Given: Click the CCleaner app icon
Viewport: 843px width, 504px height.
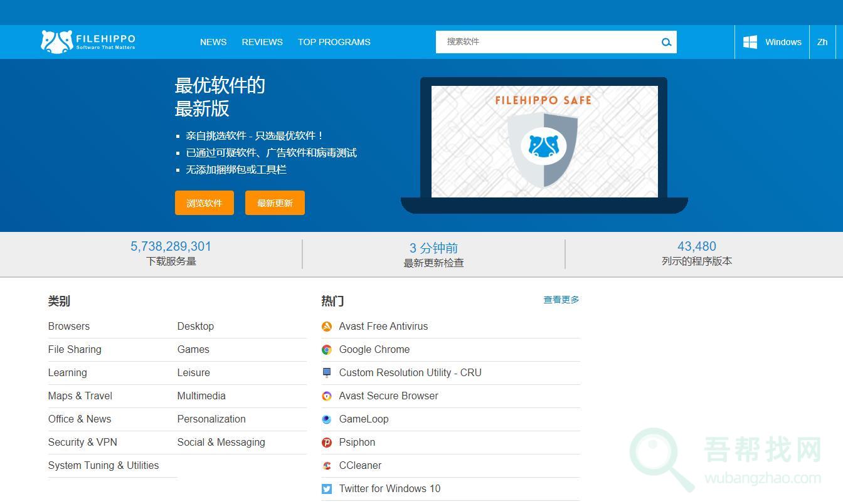Looking at the screenshot, I should (x=327, y=466).
